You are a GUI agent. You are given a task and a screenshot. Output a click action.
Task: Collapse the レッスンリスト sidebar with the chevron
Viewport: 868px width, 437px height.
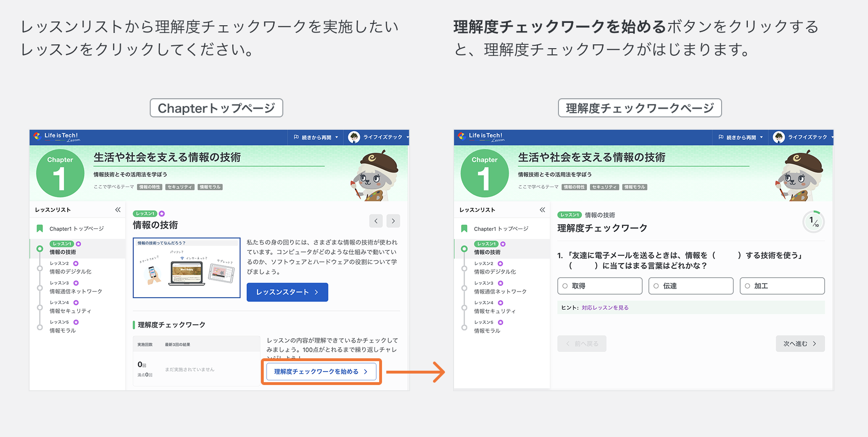tap(117, 209)
